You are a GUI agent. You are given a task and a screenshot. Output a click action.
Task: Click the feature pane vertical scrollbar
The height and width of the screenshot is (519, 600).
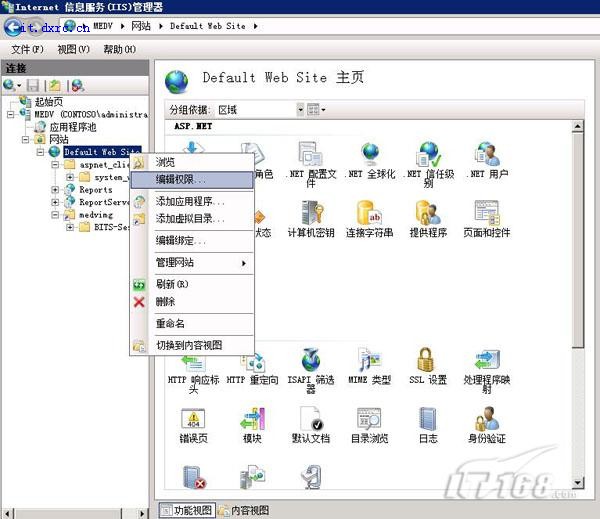577,250
